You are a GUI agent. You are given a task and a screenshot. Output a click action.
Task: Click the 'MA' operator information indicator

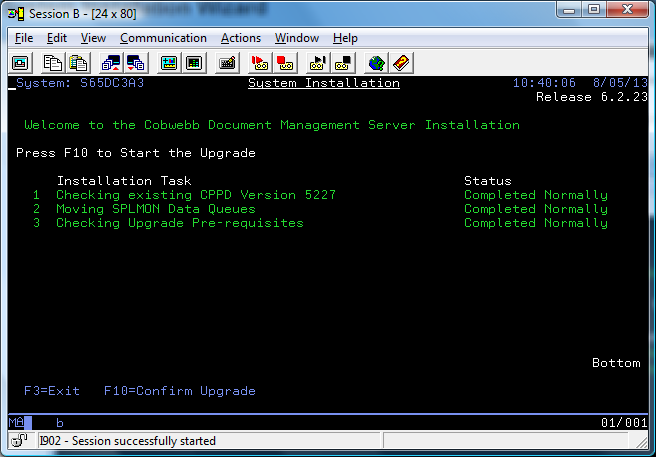tap(16, 422)
